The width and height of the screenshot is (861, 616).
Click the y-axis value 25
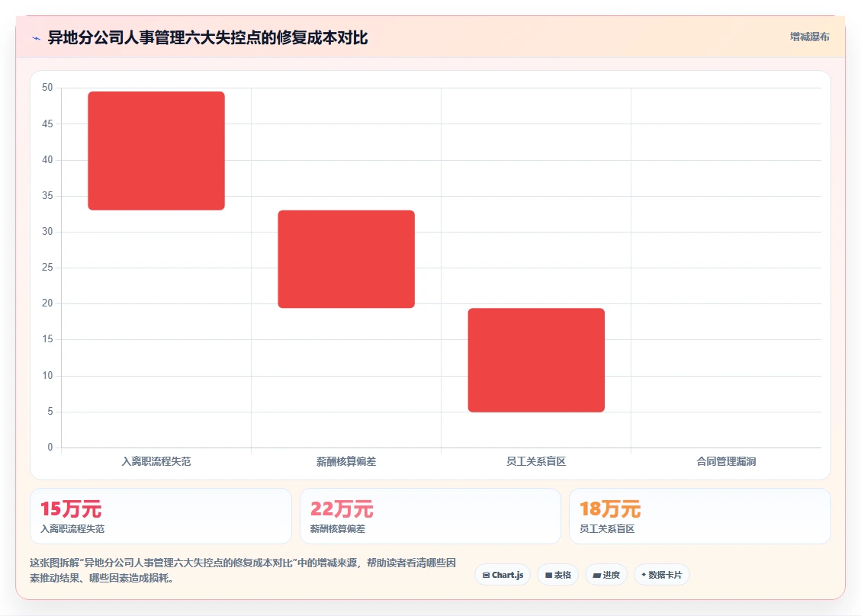coord(47,268)
